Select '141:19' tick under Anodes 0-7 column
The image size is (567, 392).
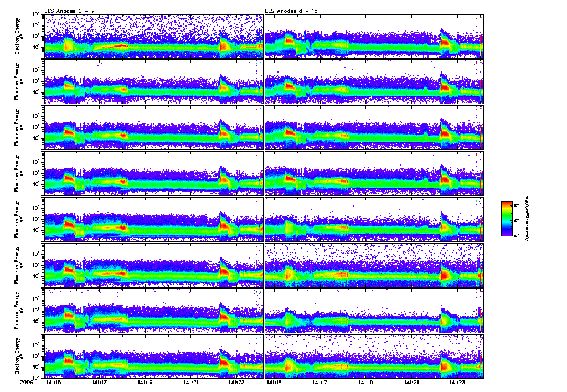pos(145,382)
